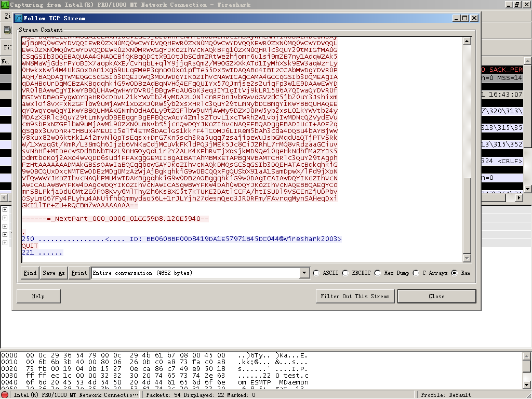This screenshot has height=399, width=532.
Task: Open the Entire conversation dropdown
Action: coord(304,273)
